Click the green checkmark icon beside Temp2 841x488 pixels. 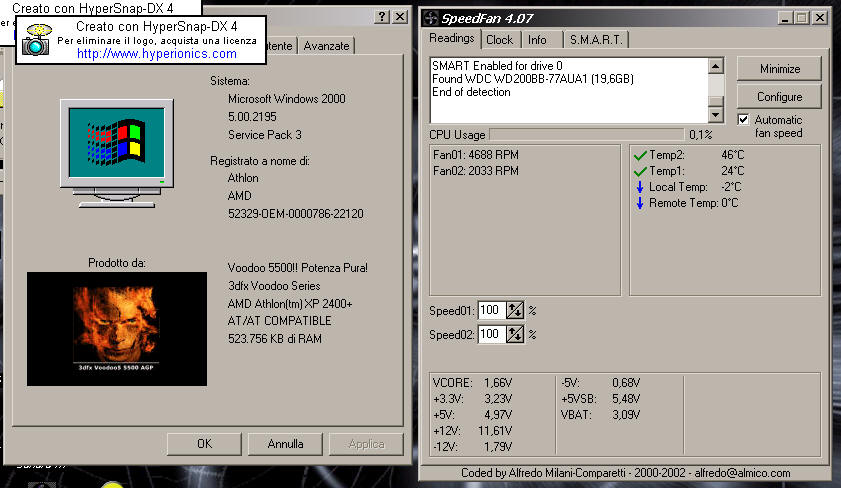click(x=640, y=156)
